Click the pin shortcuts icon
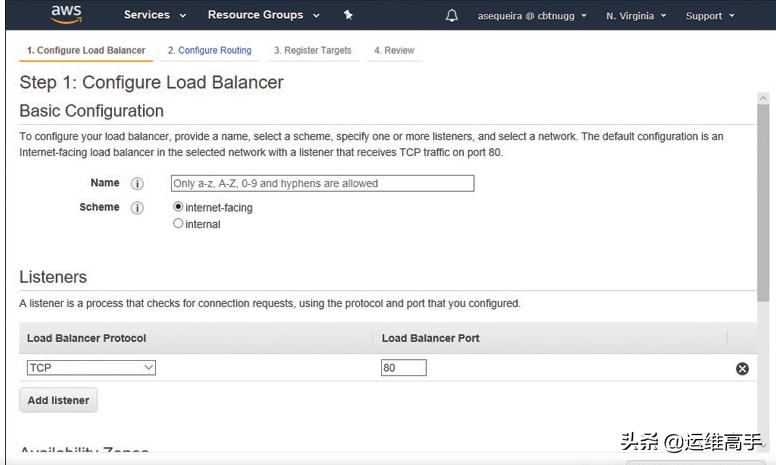This screenshot has height=465, width=776. click(347, 16)
